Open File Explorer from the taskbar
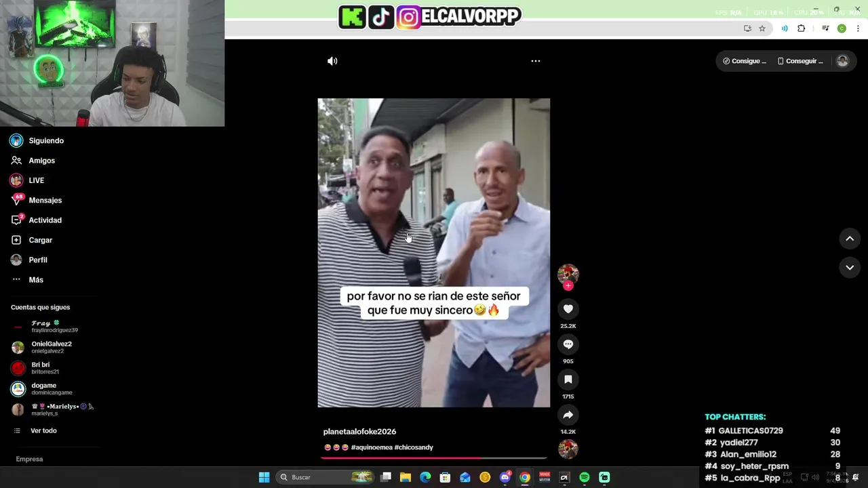 [x=406, y=477]
